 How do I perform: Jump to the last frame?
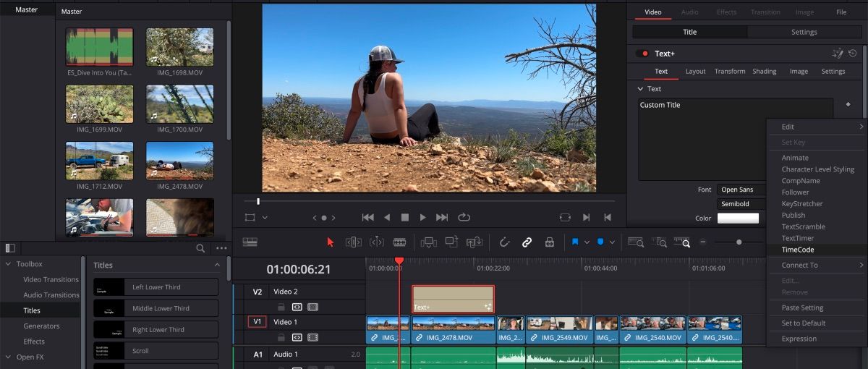pyautogui.click(x=442, y=217)
